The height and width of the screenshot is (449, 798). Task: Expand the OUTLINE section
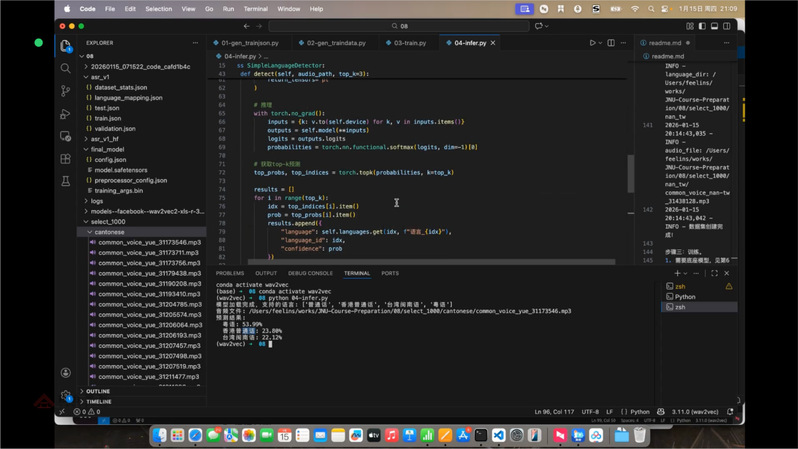coord(98,391)
